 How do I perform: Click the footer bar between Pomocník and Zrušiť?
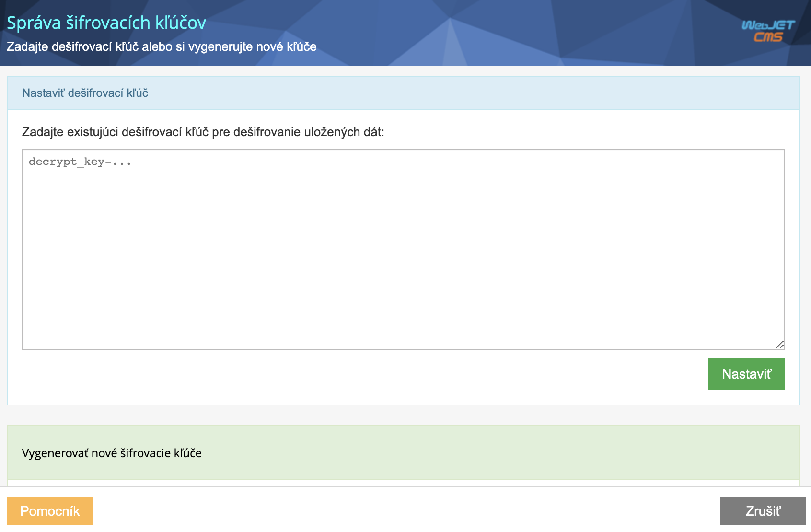pos(405,510)
